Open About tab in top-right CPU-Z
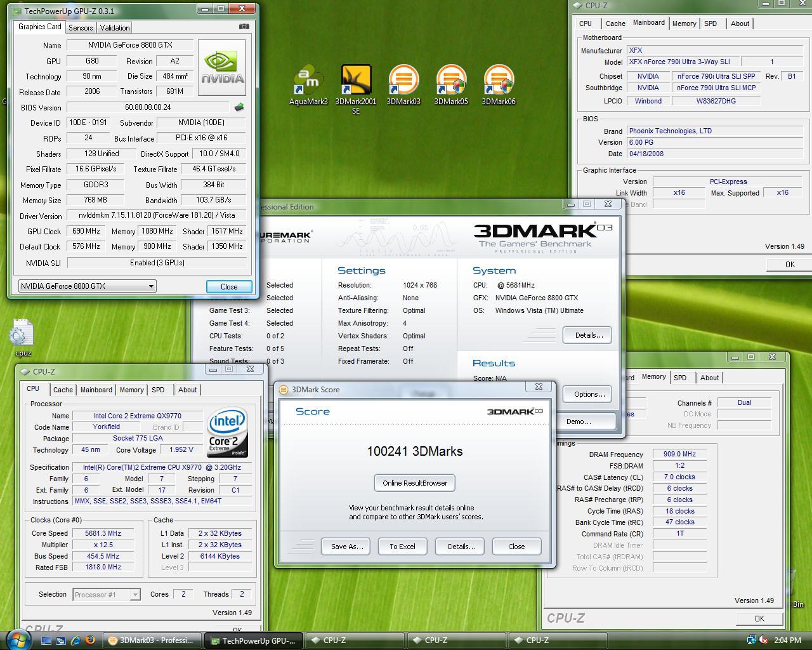 [x=740, y=23]
